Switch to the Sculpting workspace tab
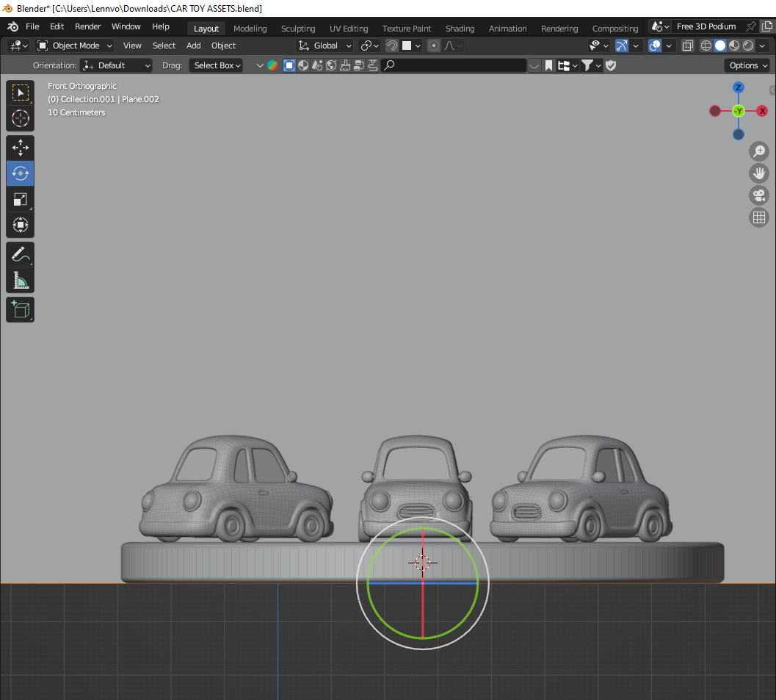This screenshot has width=776, height=700. click(298, 29)
